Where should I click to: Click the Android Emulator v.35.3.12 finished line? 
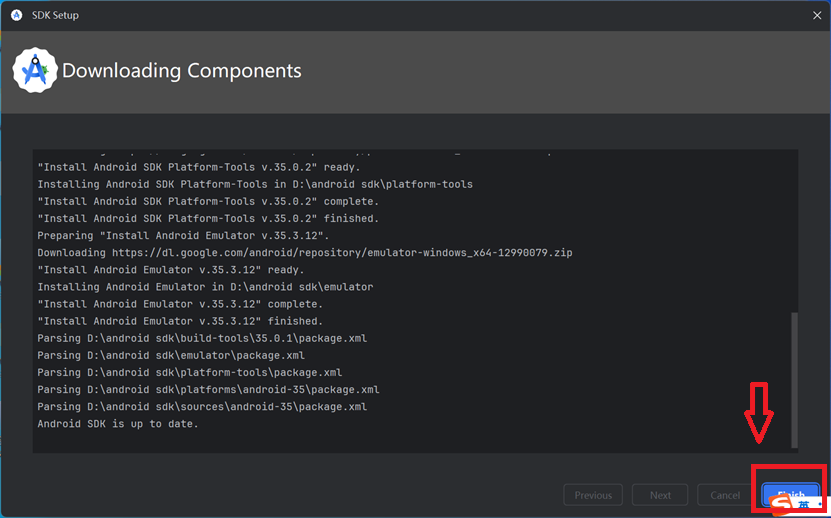click(x=180, y=321)
